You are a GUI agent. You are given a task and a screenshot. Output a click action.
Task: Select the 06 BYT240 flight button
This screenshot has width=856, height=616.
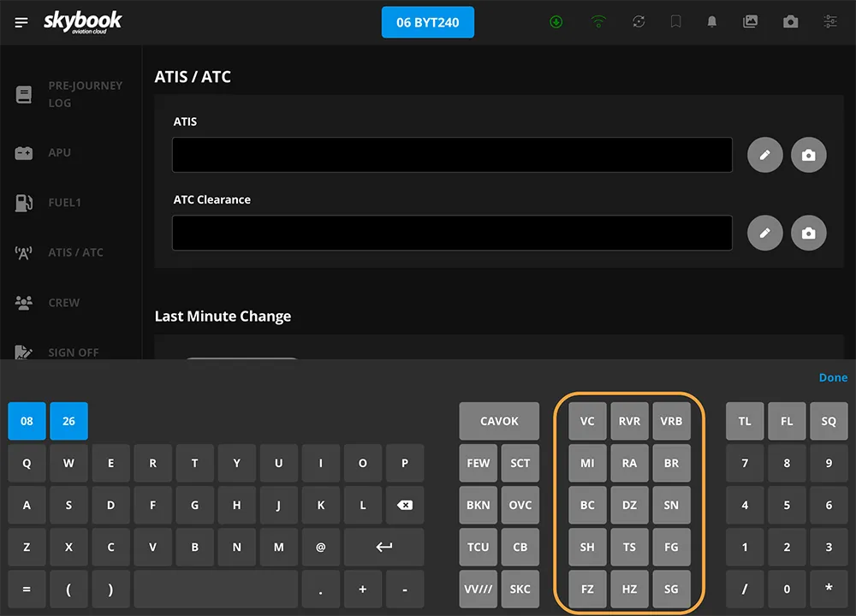pos(428,22)
